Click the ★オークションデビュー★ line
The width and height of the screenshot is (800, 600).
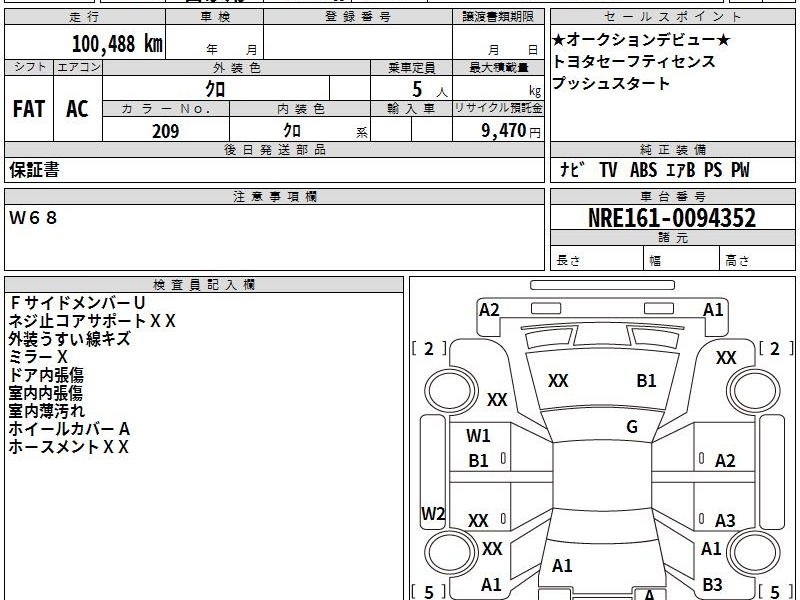coord(641,39)
